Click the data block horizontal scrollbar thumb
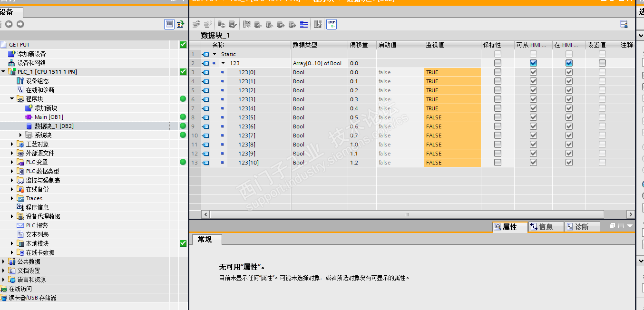 [407, 214]
